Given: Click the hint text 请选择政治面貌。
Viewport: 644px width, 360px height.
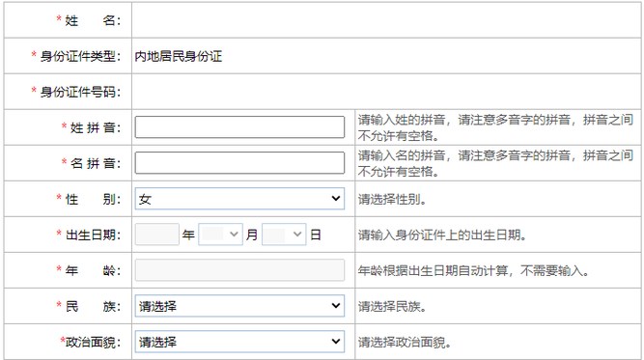Looking at the screenshot, I should click(x=405, y=343).
